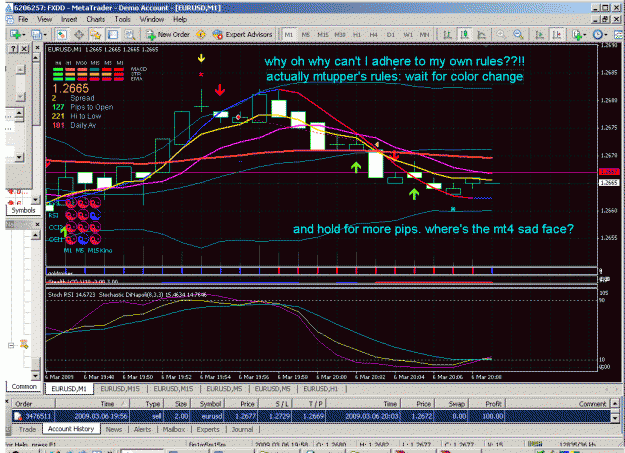Open the Indicators list icon
The height and width of the screenshot is (453, 625).
pyautogui.click(x=576, y=35)
